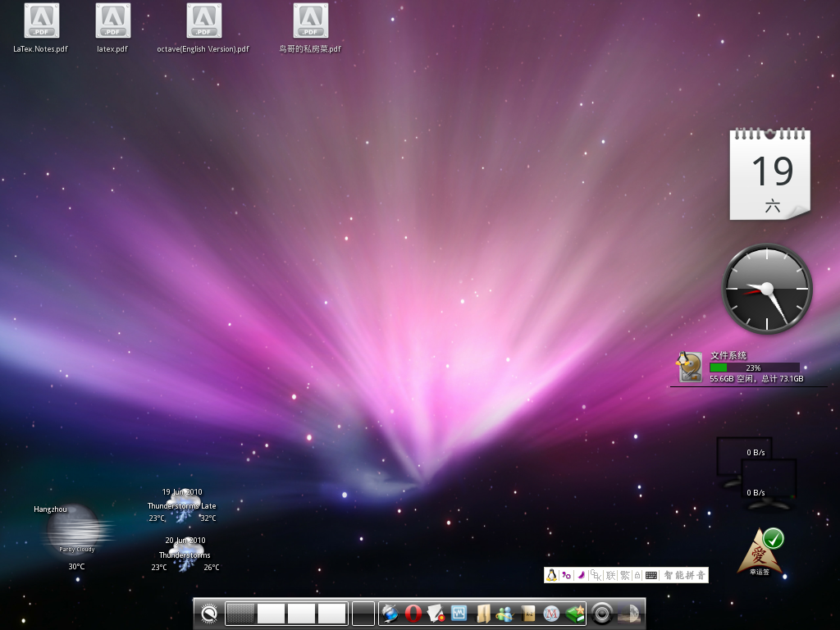Open the blue system monitor in dock
This screenshot has height=630, width=840.
pos(459,613)
